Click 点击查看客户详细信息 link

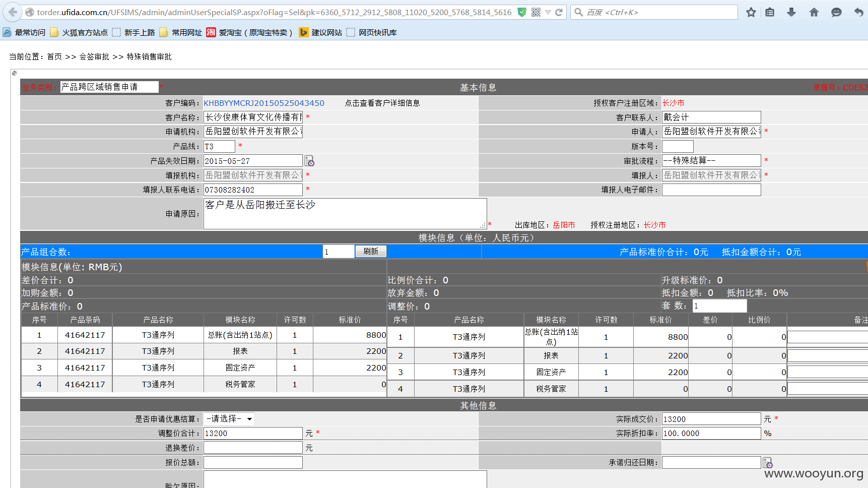click(382, 103)
